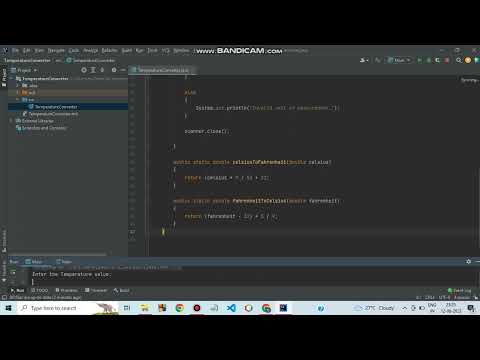Select TemperatureConverter class in project tree

point(68,107)
